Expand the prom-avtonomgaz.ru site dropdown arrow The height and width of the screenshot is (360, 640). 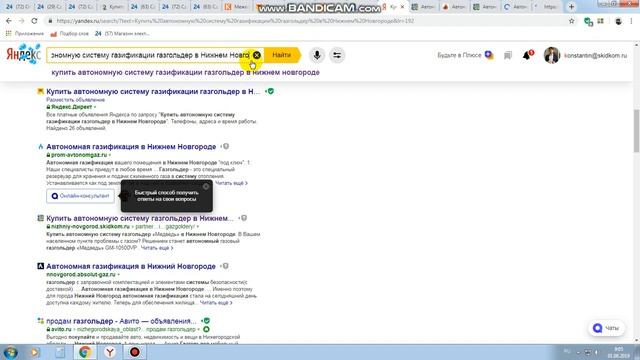point(110,155)
